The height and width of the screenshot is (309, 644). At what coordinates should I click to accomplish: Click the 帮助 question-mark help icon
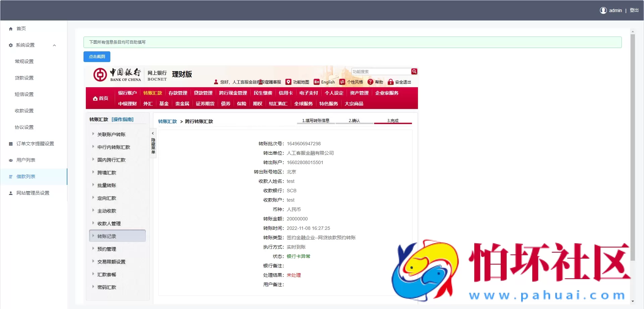click(370, 82)
